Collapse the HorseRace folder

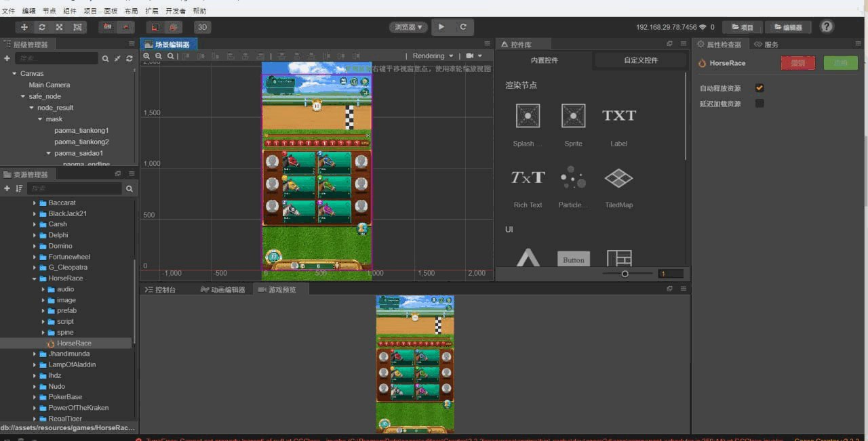[35, 278]
